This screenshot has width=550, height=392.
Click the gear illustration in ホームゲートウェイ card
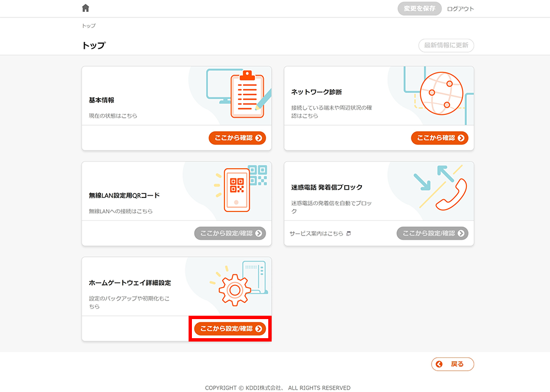pos(235,290)
